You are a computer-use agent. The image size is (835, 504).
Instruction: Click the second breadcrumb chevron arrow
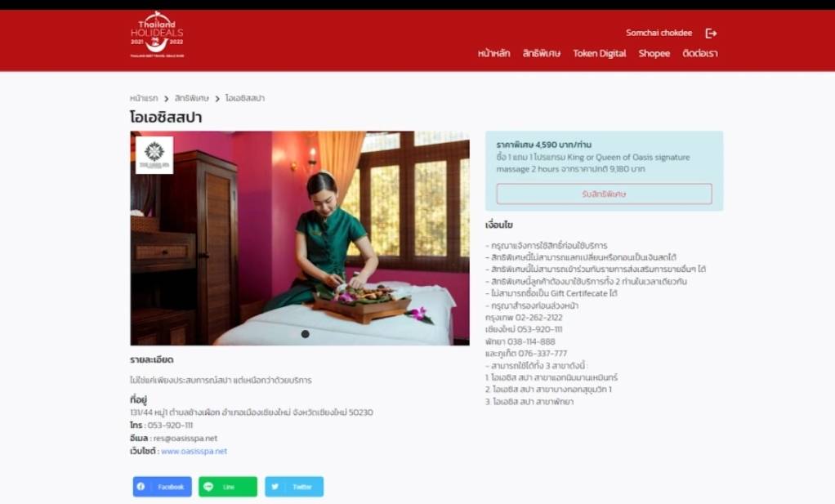pos(217,99)
